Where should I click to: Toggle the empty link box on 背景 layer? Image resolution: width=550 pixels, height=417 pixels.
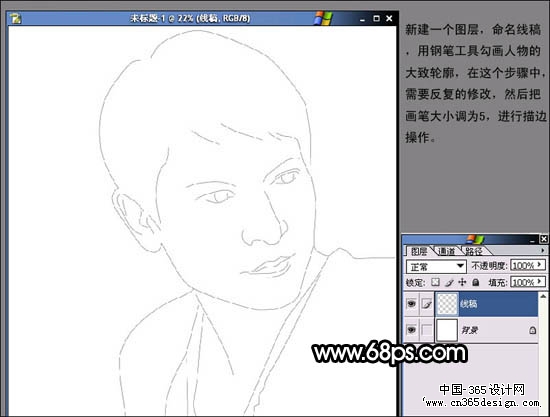[x=427, y=330]
